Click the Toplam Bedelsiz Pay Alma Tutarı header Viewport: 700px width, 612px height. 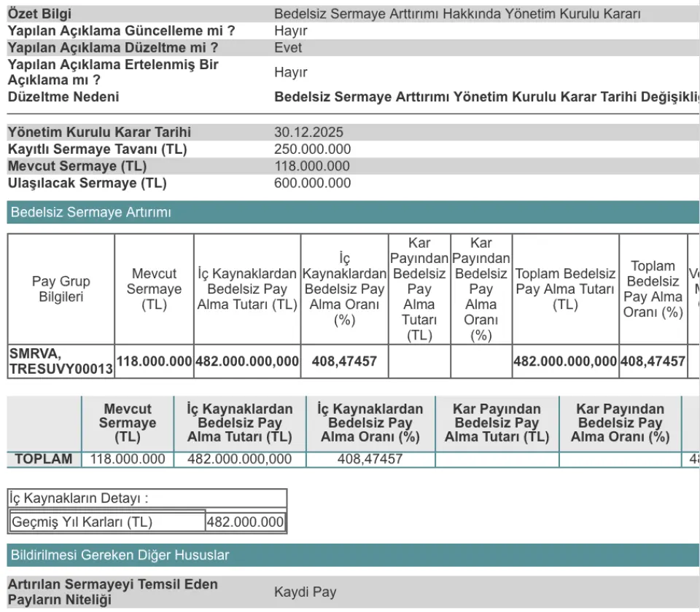click(565, 289)
